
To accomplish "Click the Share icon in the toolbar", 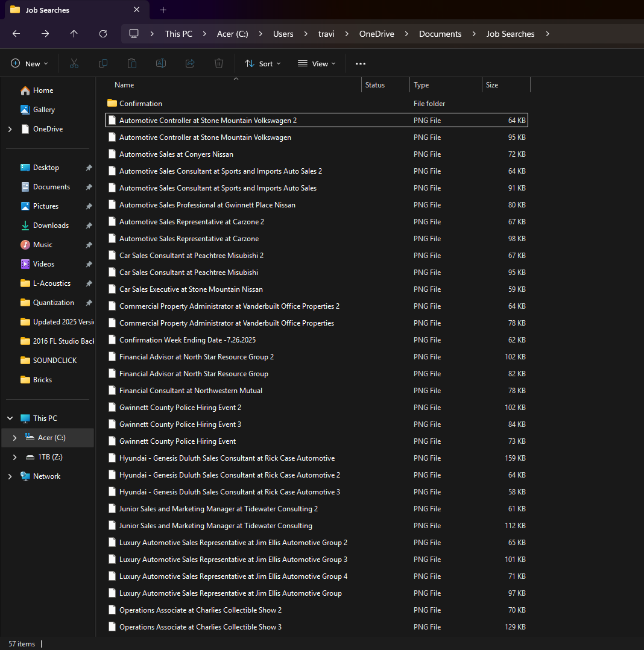I will click(189, 63).
